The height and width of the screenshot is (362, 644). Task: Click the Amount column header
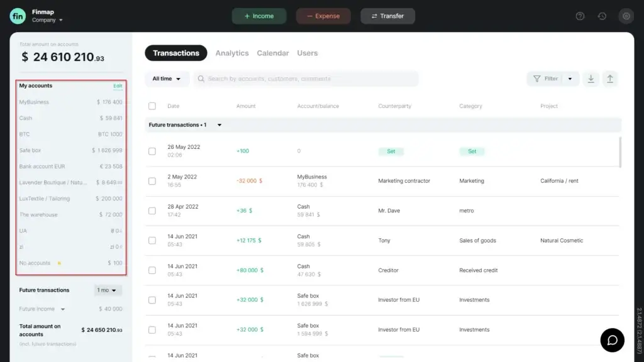(x=246, y=106)
